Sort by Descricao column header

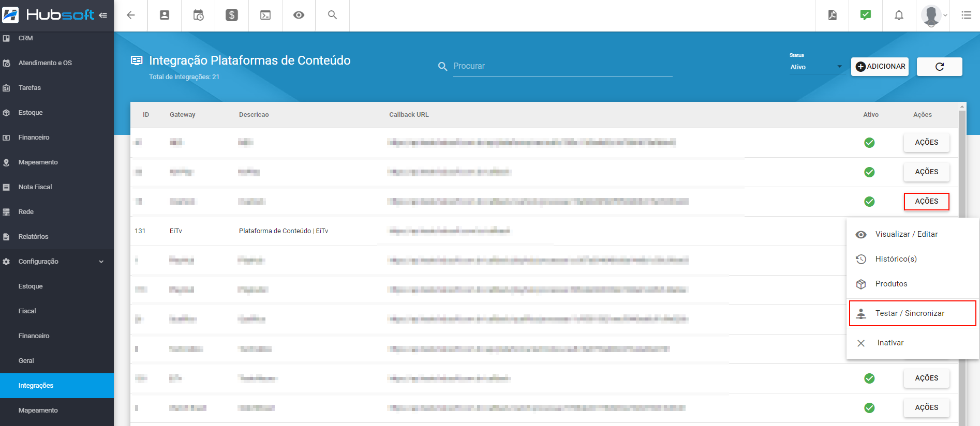[x=254, y=115]
